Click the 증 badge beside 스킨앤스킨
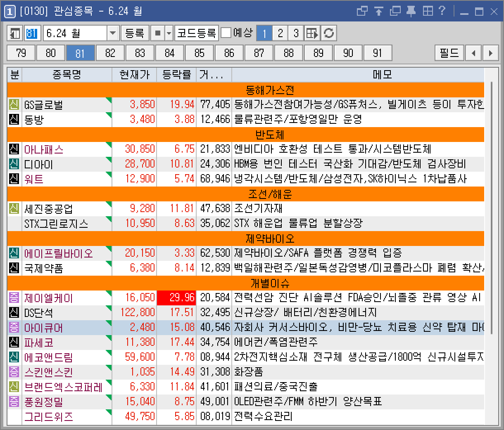 coord(14,372)
